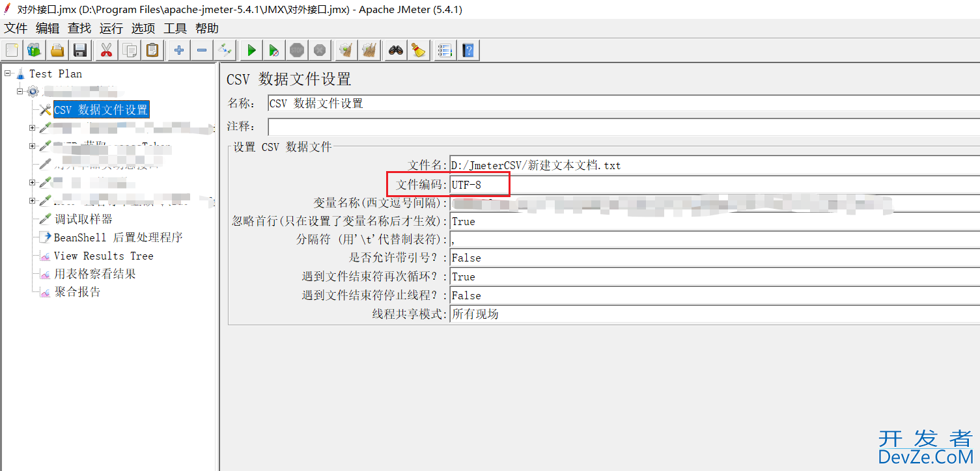Click the 文件编码 field showing UTF-8
The width and height of the screenshot is (980, 471).
tap(714, 185)
